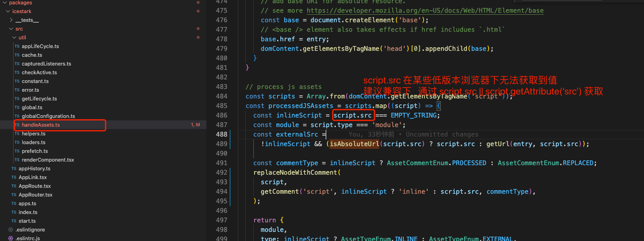Click replaceNodeWithComment on line 492
644x241 pixels.
point(295,172)
